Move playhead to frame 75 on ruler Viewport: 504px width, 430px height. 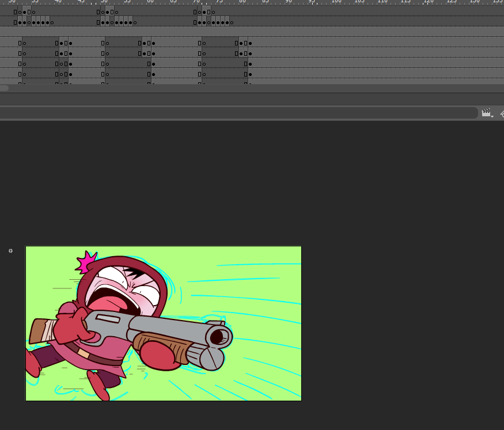click(219, 2)
